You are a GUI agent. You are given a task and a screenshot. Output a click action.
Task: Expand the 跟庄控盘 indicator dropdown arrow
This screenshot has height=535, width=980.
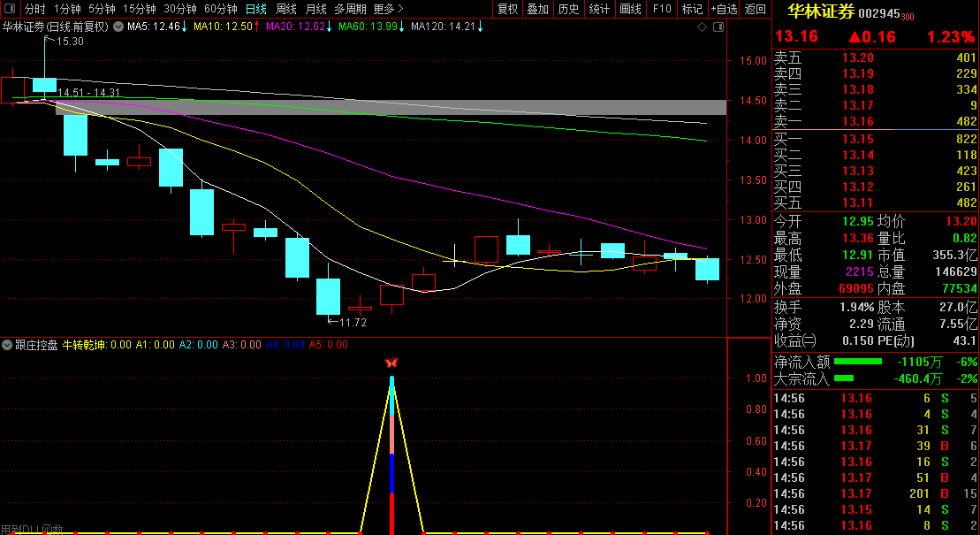pos(8,345)
